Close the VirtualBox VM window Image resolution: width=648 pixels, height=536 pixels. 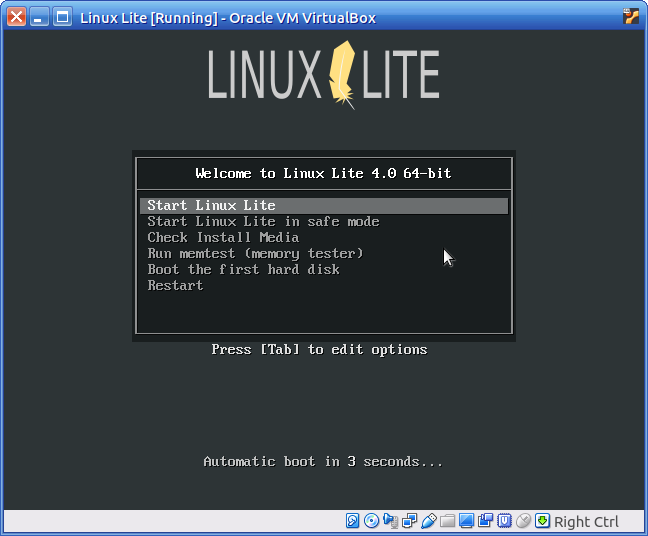17,17
